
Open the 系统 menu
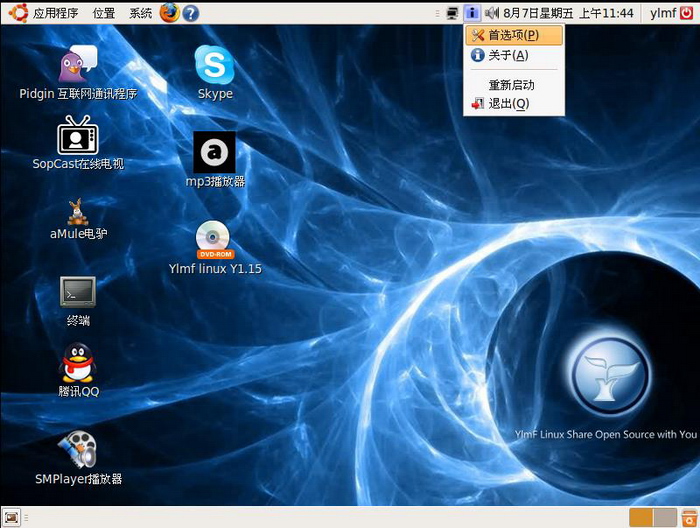point(140,13)
